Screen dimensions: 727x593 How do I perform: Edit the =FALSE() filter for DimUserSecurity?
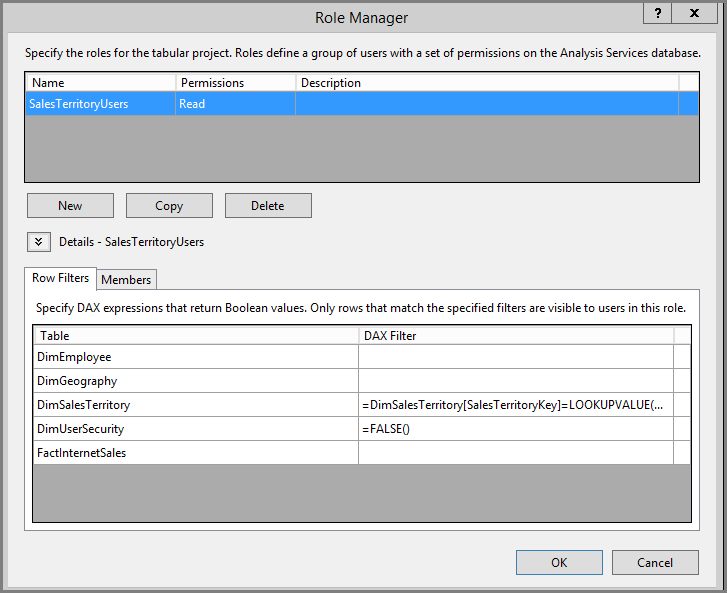click(516, 429)
